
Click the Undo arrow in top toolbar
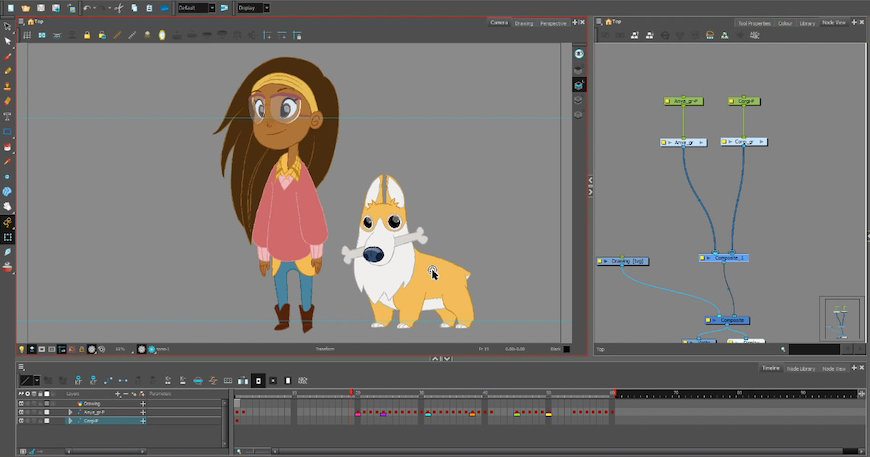tap(87, 8)
